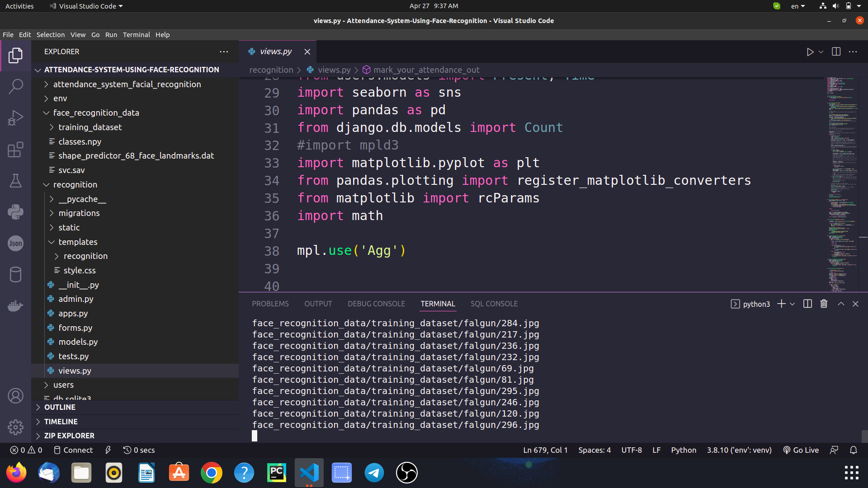Open the Docker sidebar view
The width and height of the screenshot is (868, 488).
click(x=16, y=306)
